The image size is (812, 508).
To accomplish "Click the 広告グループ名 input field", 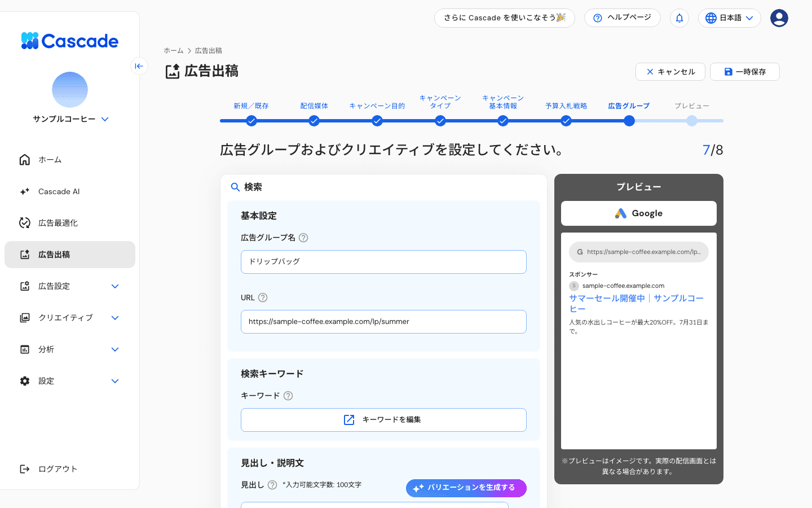I will pyautogui.click(x=383, y=262).
